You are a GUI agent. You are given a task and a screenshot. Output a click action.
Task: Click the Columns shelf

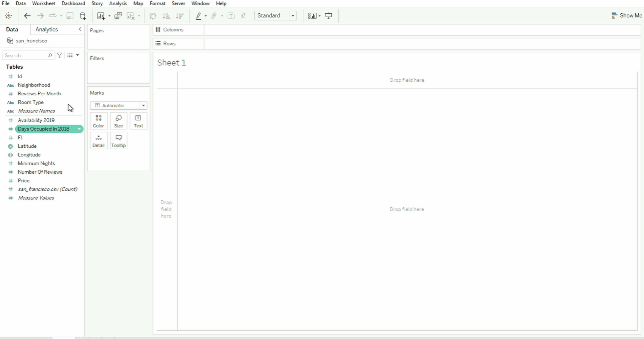click(422, 30)
